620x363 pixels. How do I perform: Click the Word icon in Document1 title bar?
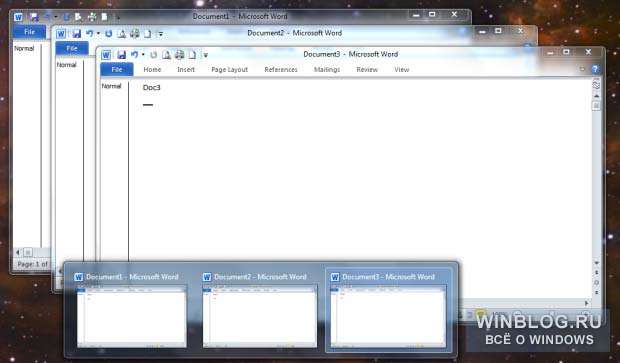coord(18,17)
